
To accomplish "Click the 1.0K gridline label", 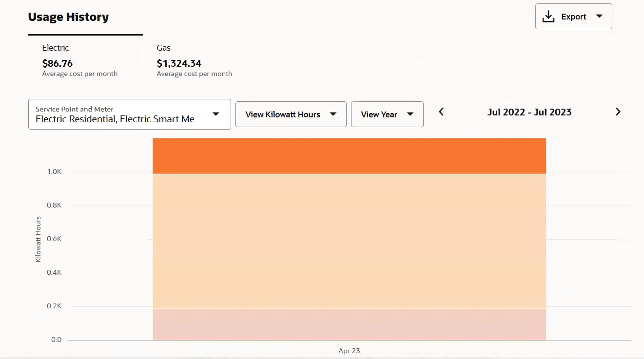I will tap(54, 171).
